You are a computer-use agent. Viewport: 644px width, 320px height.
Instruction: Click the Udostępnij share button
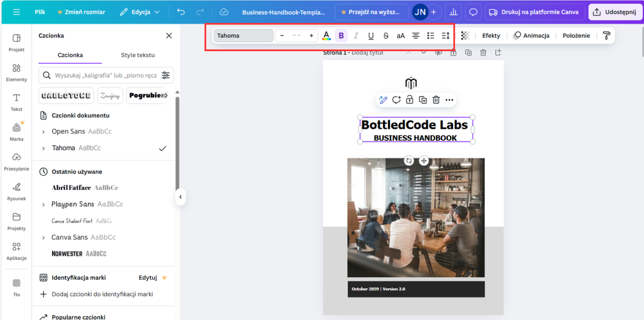tap(615, 12)
